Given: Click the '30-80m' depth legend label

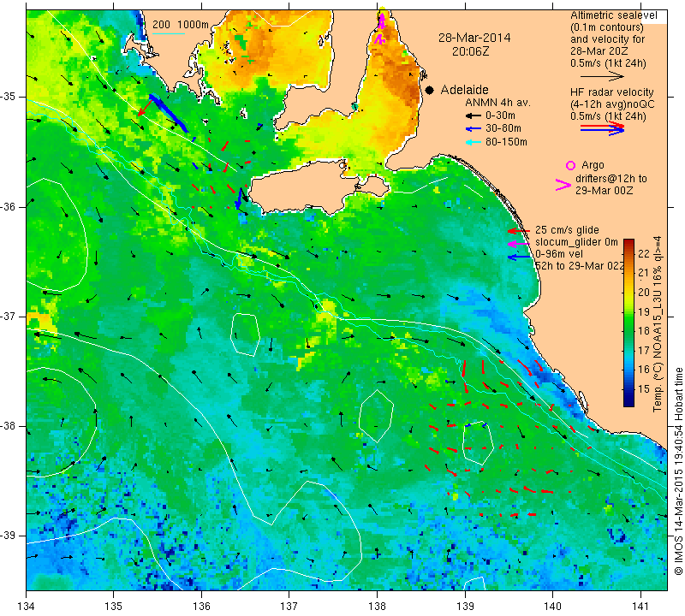Looking at the screenshot, I should (503, 128).
